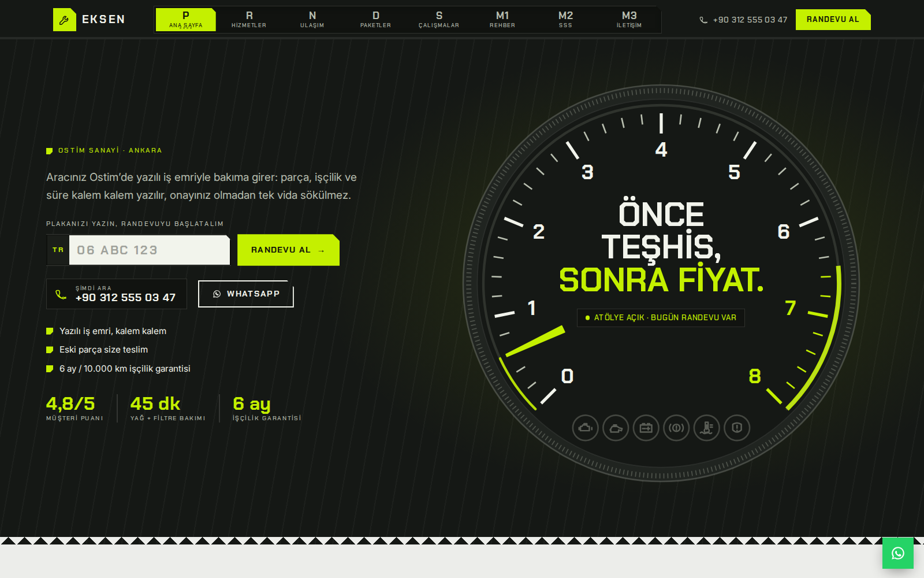Select the N Ulaşım nav item

(312, 20)
